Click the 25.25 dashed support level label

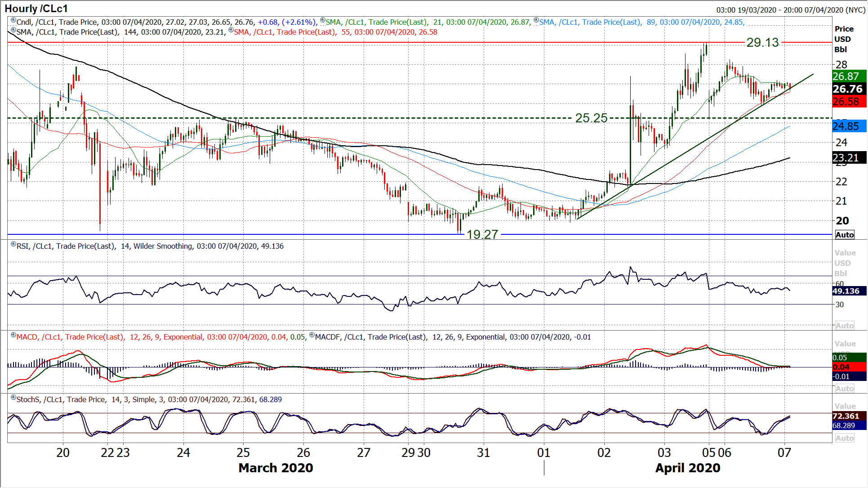pyautogui.click(x=591, y=118)
